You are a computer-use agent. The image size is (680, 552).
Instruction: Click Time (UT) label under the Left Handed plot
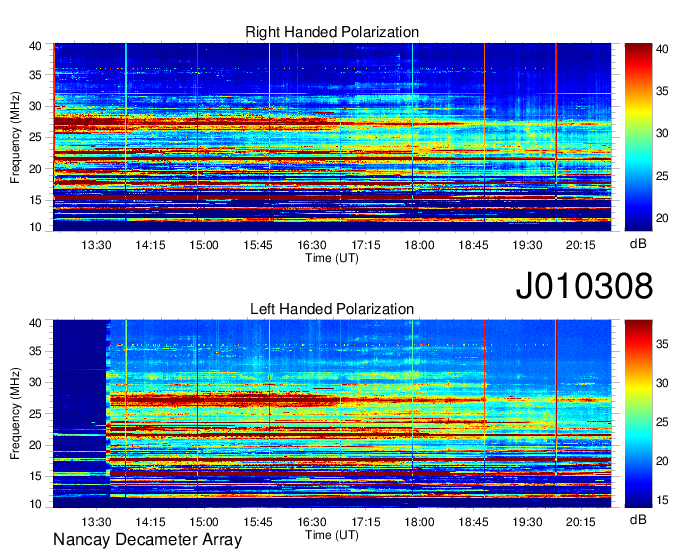(x=332, y=535)
